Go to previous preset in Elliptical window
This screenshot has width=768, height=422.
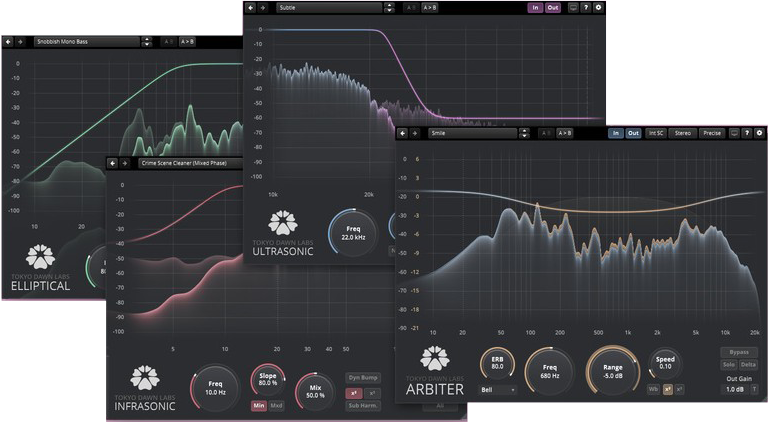[8, 42]
